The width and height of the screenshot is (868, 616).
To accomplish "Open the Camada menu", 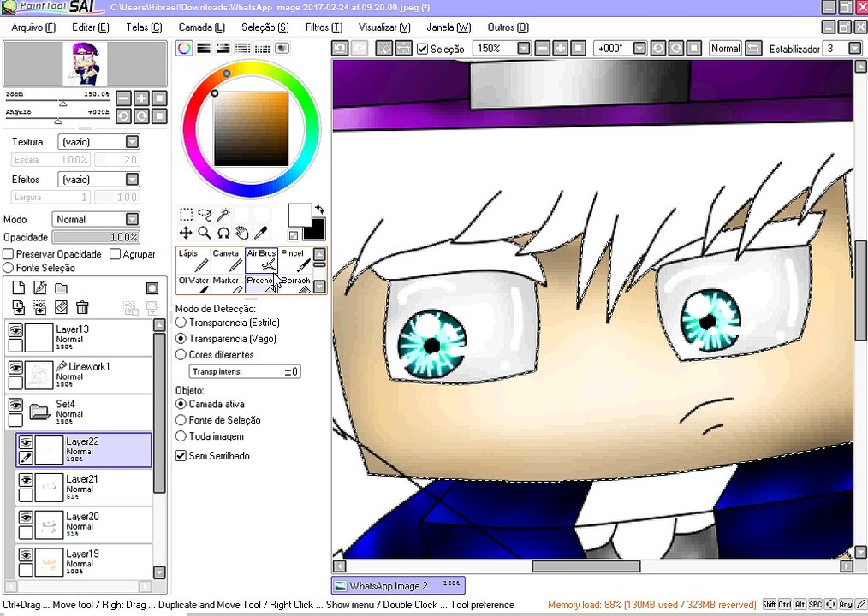I will tap(201, 27).
